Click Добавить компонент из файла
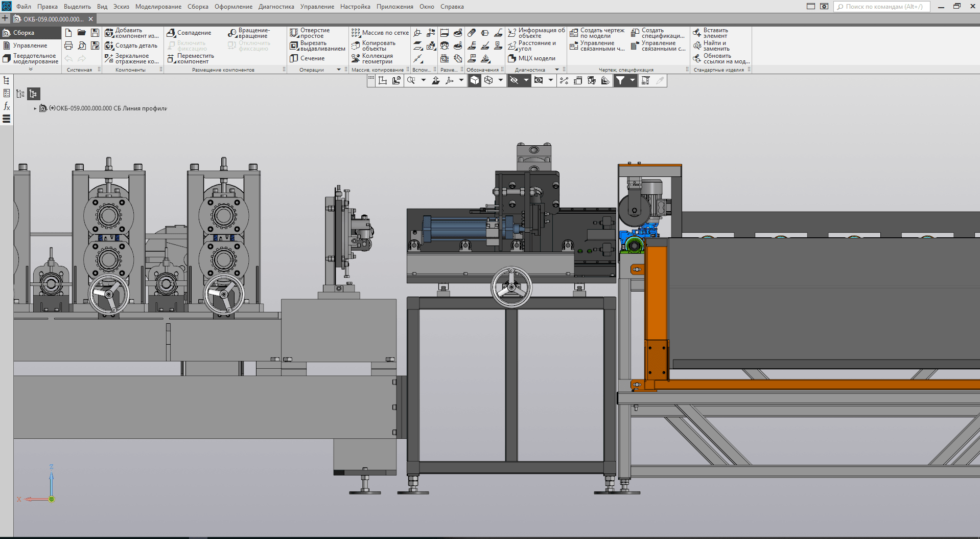 [132, 33]
